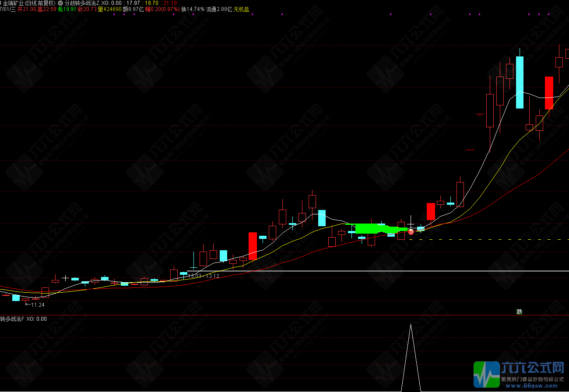Click the turnover rate 换14.74%
Viewport: 569px width, 392px height.
(x=193, y=9)
